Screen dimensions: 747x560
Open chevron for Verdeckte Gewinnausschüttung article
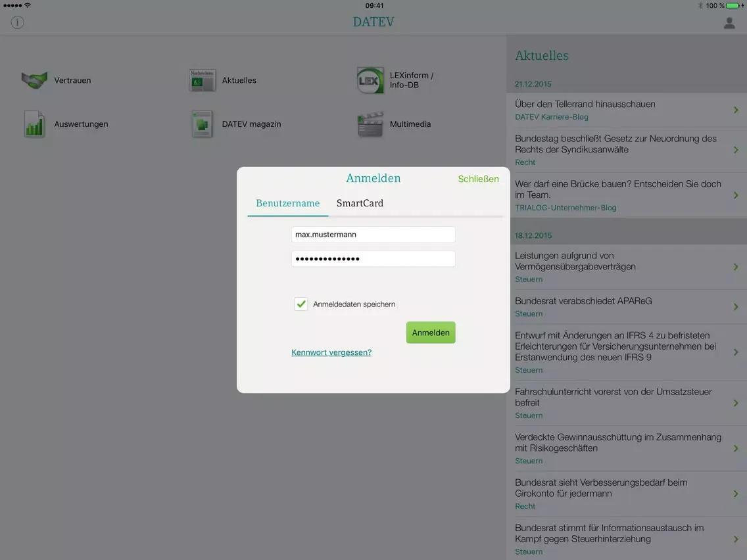pos(736,448)
